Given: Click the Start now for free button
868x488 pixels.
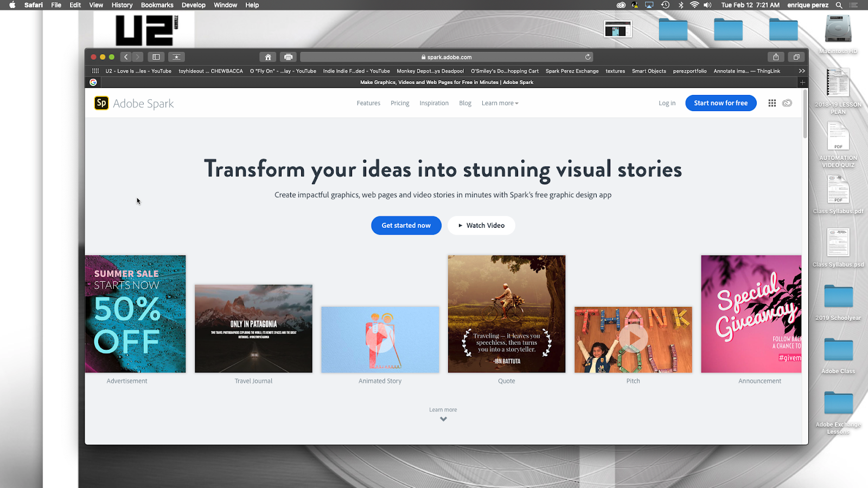Looking at the screenshot, I should pos(720,103).
